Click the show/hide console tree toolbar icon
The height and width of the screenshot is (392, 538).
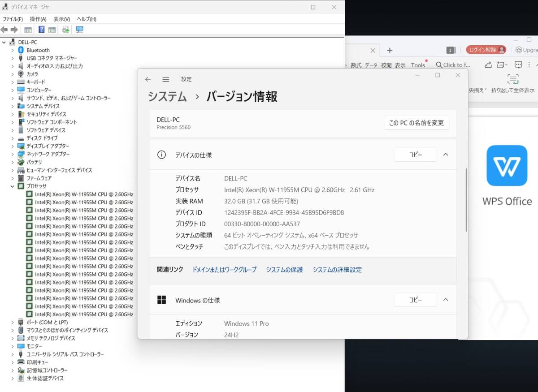(x=28, y=30)
